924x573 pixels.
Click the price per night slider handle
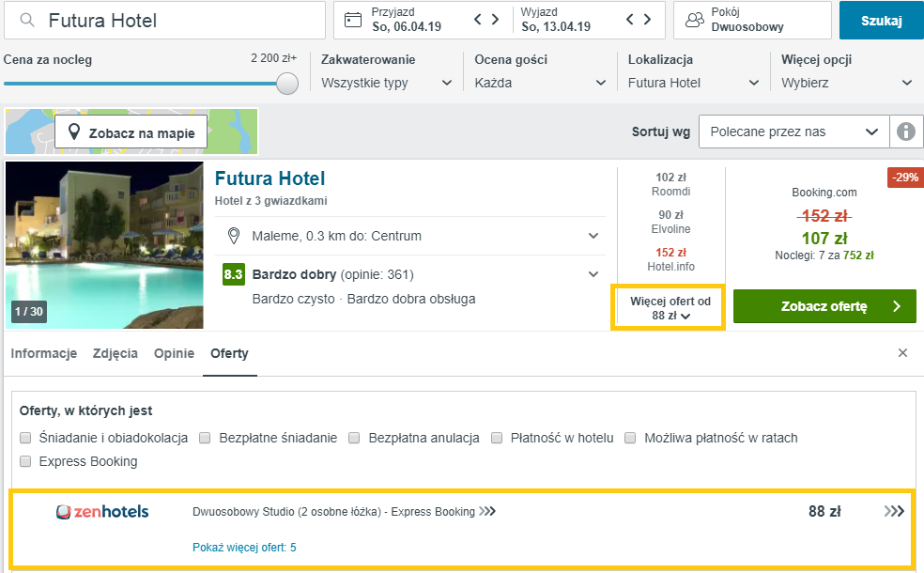click(x=287, y=83)
